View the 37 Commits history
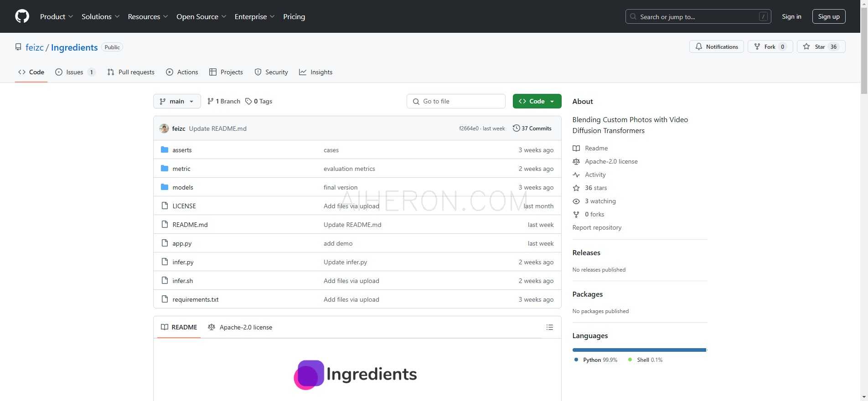The image size is (868, 401). [532, 129]
